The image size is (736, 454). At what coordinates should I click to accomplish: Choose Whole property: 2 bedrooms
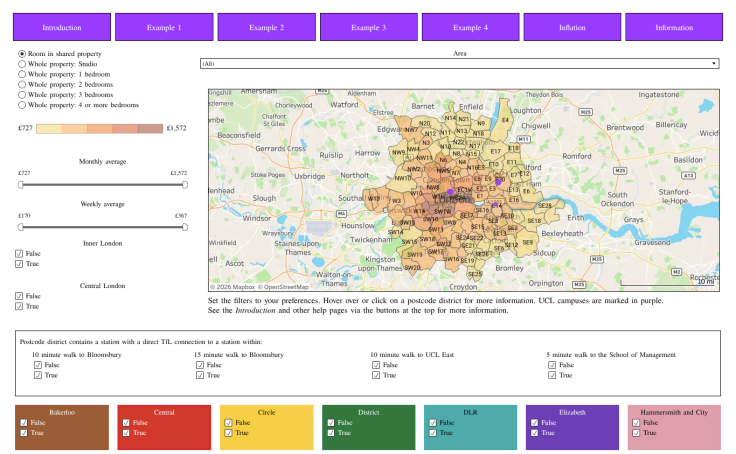coord(22,85)
